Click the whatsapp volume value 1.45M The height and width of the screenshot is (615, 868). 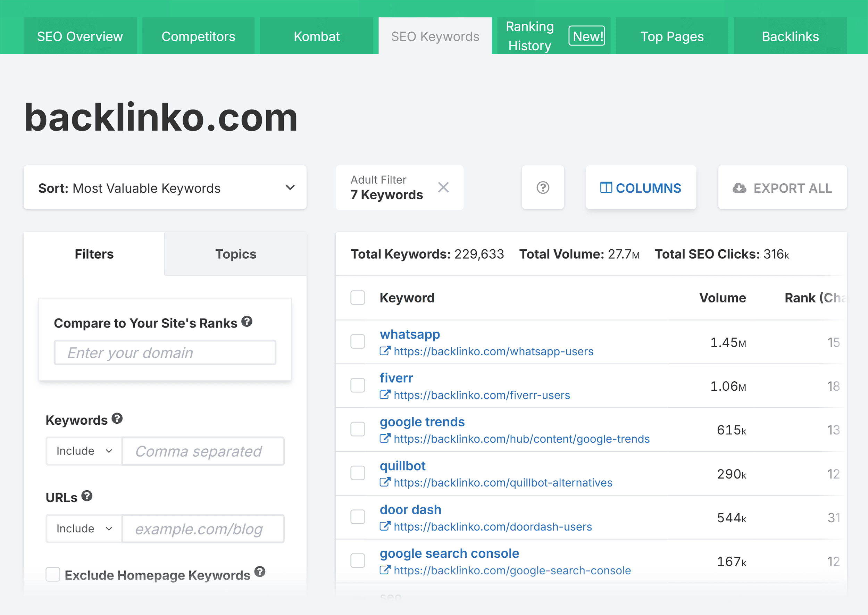point(728,342)
